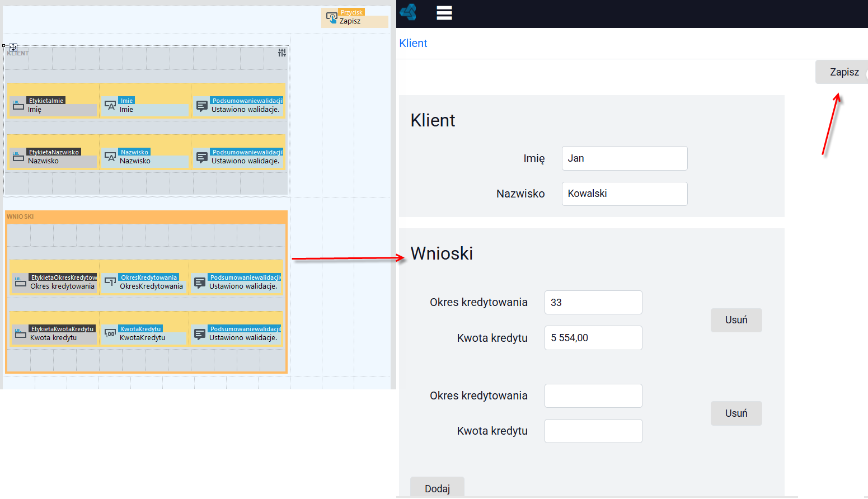Focus the Okres kredytowania field containing 33
The width and height of the screenshot is (868, 499).
593,302
